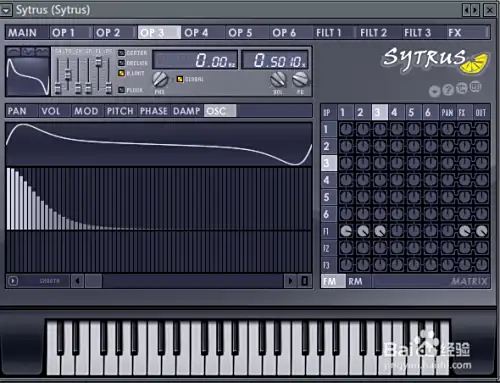This screenshot has width=500, height=383.
Task: Select the VOL envelope tab
Action: point(55,111)
